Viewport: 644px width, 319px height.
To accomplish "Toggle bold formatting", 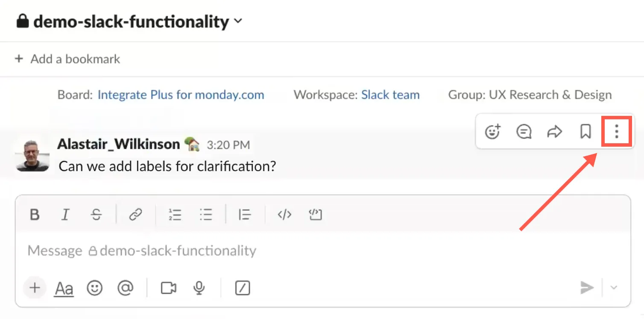I will tap(35, 214).
